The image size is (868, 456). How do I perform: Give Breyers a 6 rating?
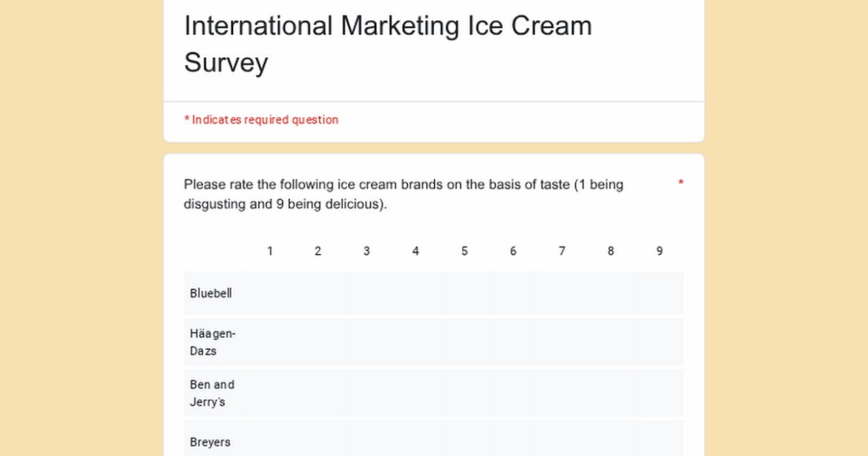click(x=513, y=441)
